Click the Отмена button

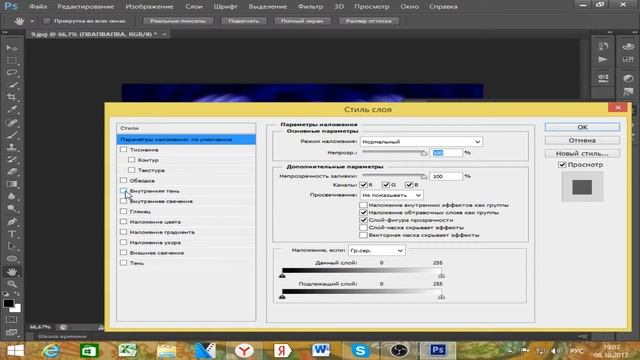[x=582, y=140]
